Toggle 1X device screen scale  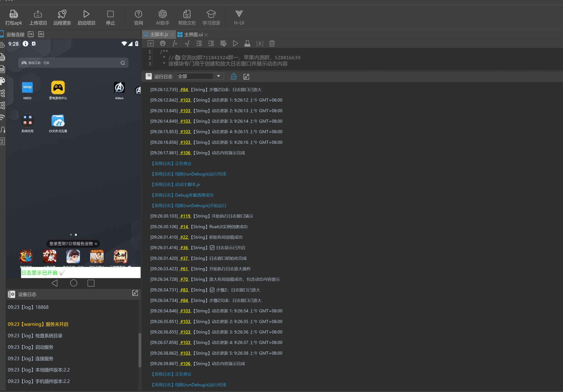[31, 34]
